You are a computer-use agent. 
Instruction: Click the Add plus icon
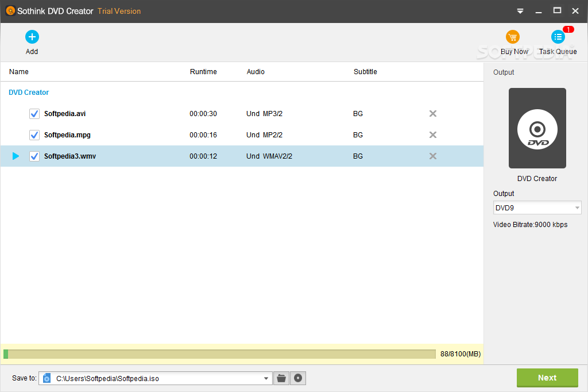(32, 37)
